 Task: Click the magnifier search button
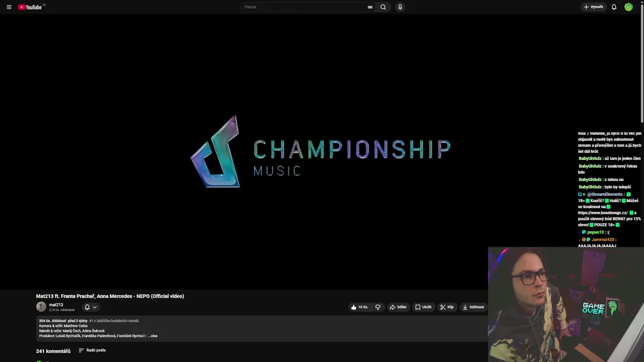click(x=383, y=7)
